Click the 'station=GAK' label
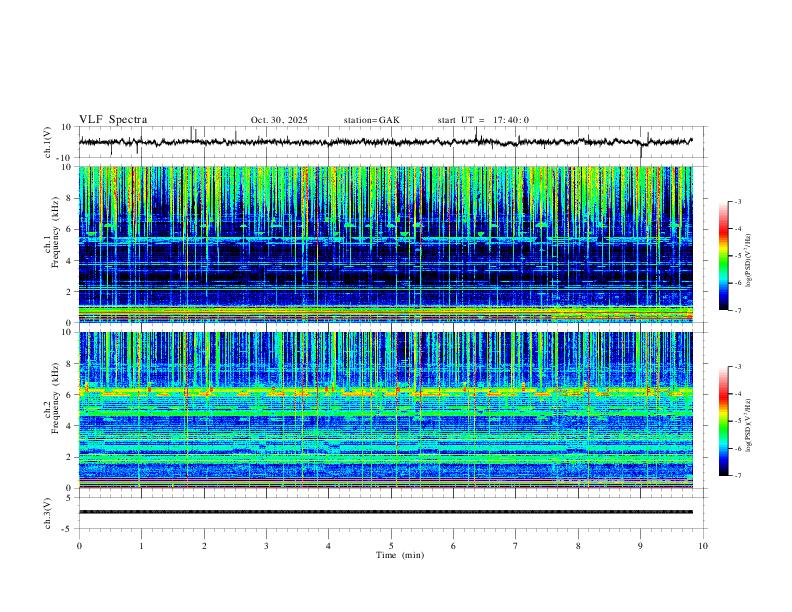This screenshot has width=792, height=612. point(371,120)
